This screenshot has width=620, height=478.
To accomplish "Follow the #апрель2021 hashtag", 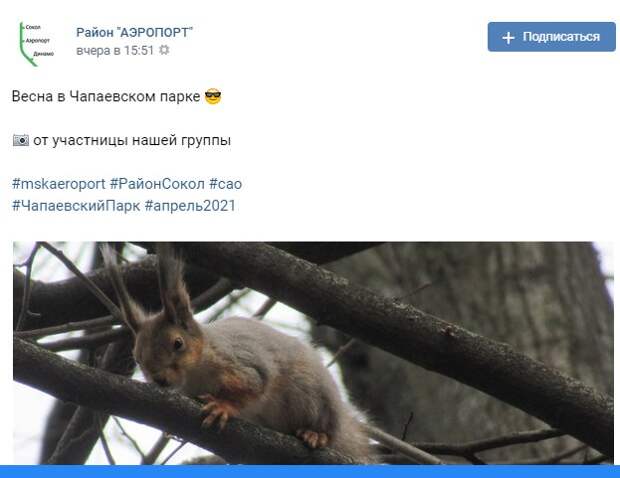I will click(190, 206).
